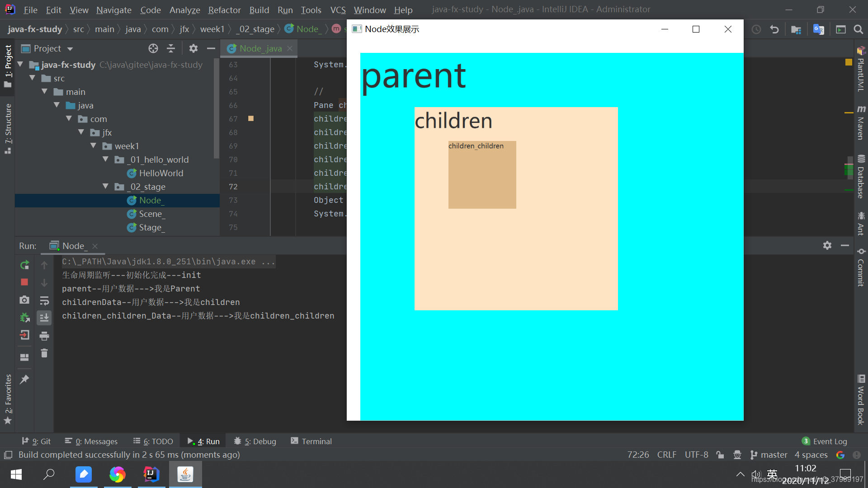The width and height of the screenshot is (868, 488).
Task: Toggle scroll-to-end in the console
Action: click(44, 318)
